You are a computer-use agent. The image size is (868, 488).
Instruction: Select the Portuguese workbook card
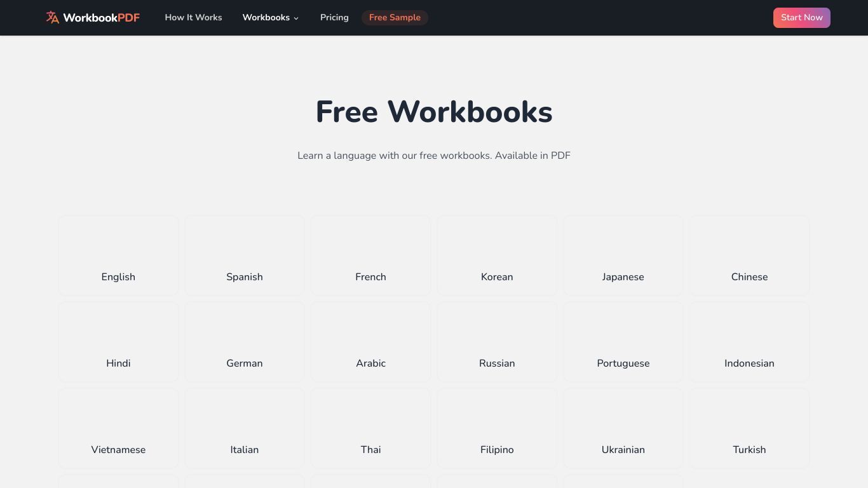click(623, 342)
